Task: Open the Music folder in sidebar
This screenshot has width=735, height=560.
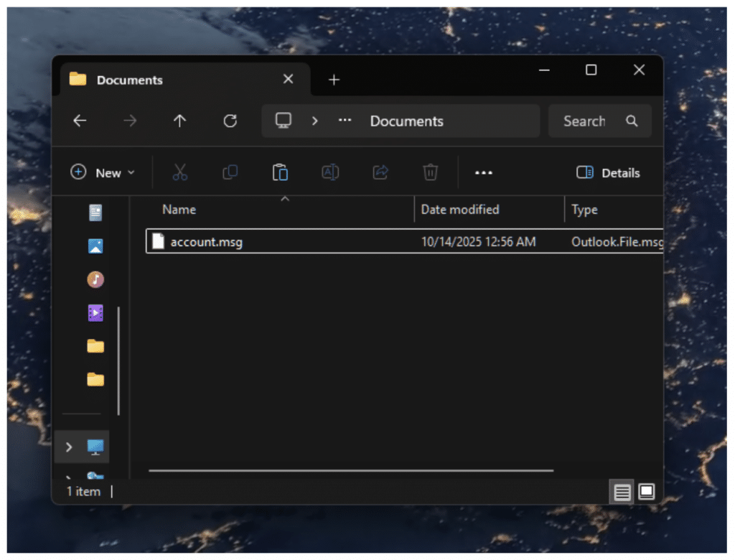Action: (x=95, y=279)
